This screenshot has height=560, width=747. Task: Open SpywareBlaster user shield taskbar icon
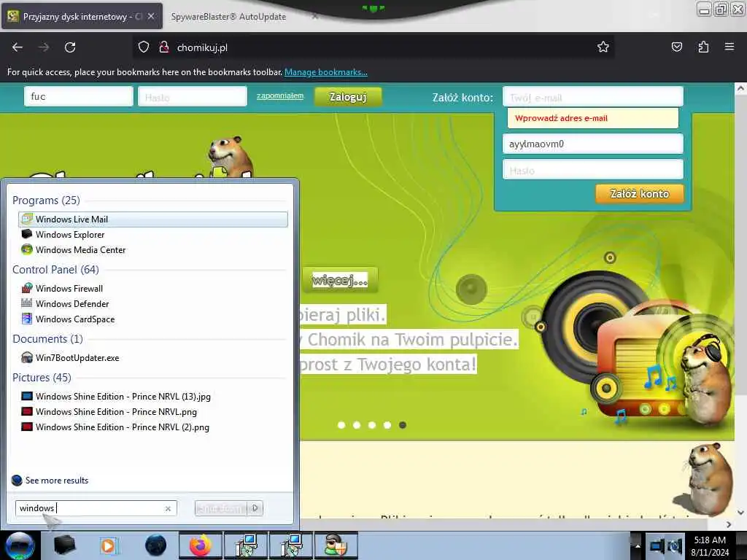[336, 545]
